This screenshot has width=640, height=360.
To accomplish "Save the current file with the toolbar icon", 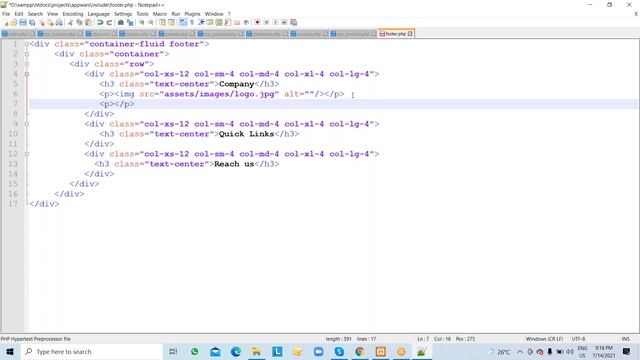I will click(x=23, y=22).
